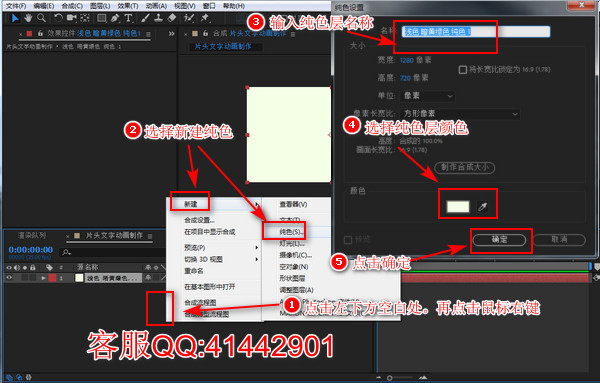Click the 确定 button
The image size is (600, 383).
pyautogui.click(x=499, y=240)
